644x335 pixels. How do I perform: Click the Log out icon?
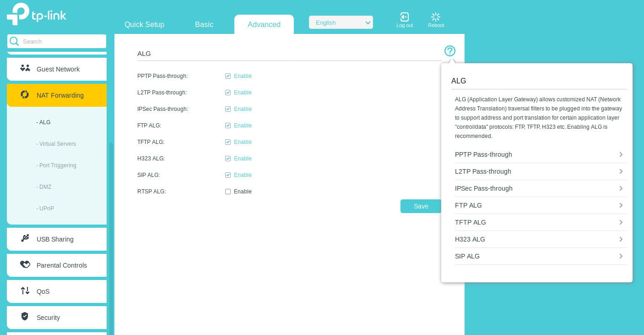tap(404, 17)
